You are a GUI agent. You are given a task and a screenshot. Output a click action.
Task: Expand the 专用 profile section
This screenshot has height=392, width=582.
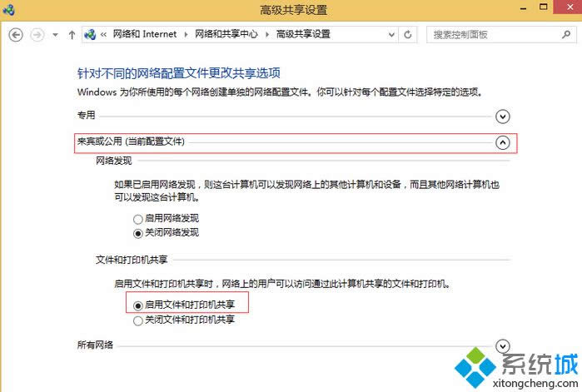point(502,117)
